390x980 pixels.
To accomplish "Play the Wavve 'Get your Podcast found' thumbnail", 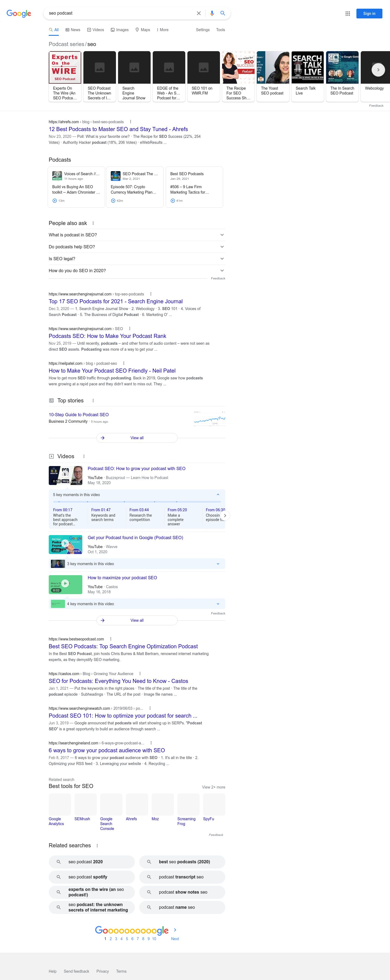I will [66, 544].
